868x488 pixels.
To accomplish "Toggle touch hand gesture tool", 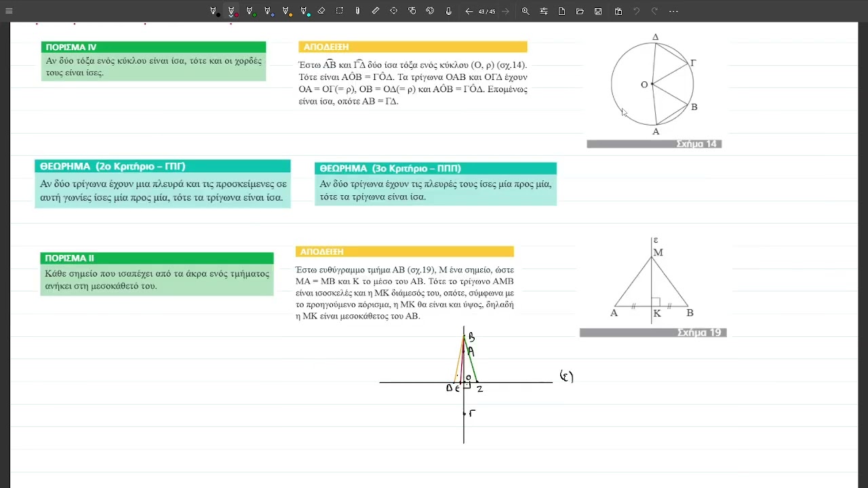I will 412,11.
